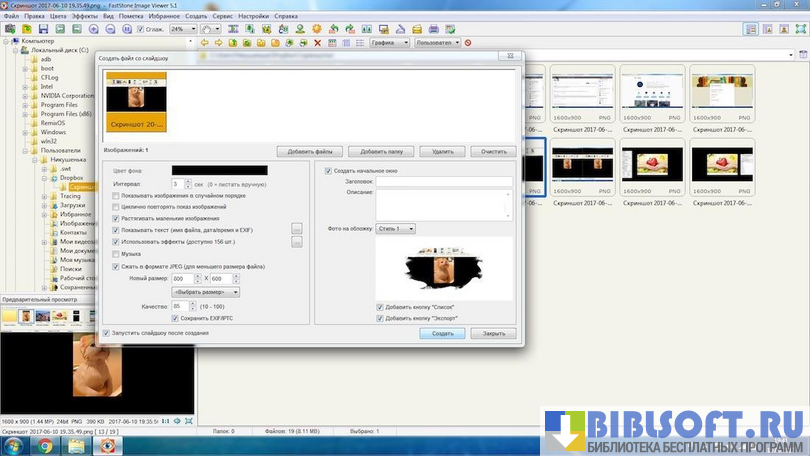The image size is (810, 456).
Task: Click the Save (floppy disk) toolbar icon
Action: point(43,29)
